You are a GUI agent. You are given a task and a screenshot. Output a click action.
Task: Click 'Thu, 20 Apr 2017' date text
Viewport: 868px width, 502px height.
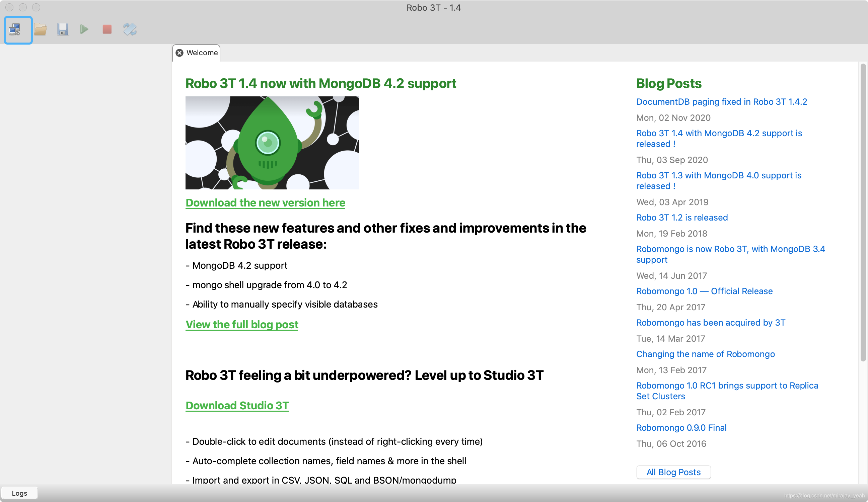tap(671, 307)
